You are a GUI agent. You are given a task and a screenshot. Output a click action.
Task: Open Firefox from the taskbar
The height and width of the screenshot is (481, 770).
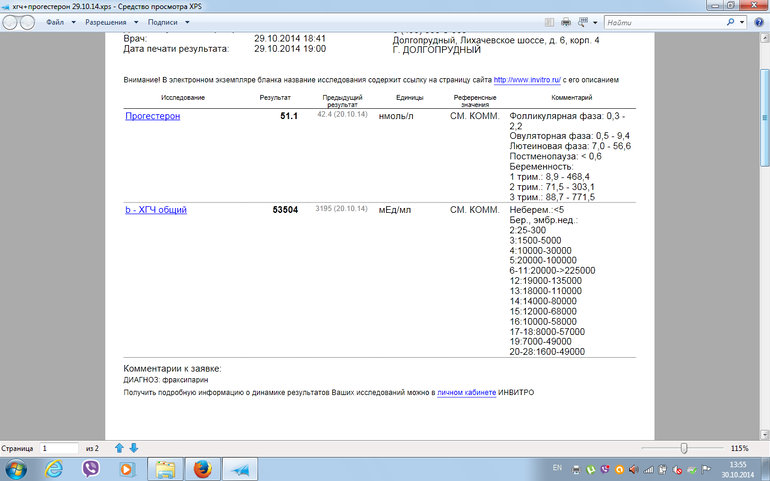pyautogui.click(x=203, y=469)
